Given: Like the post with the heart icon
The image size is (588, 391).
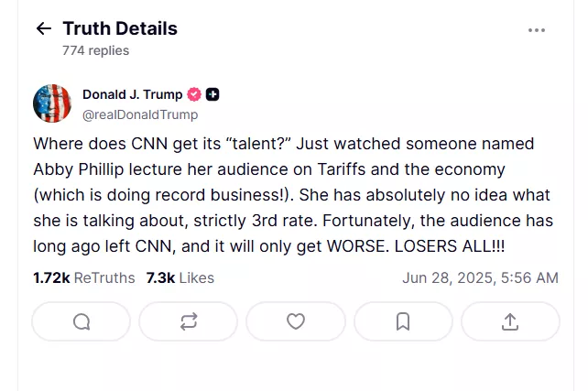Looking at the screenshot, I should [x=296, y=321].
